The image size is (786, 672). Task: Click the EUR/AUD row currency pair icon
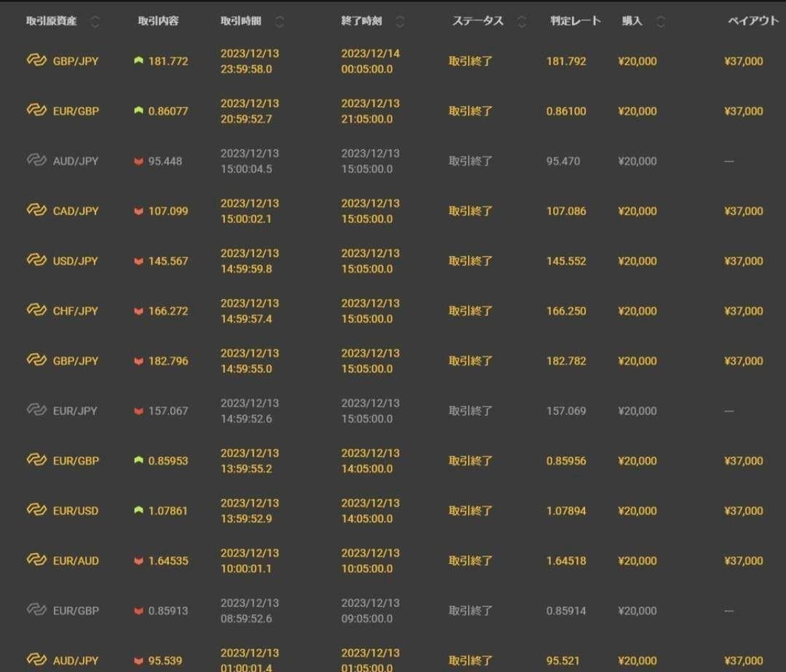(36, 560)
